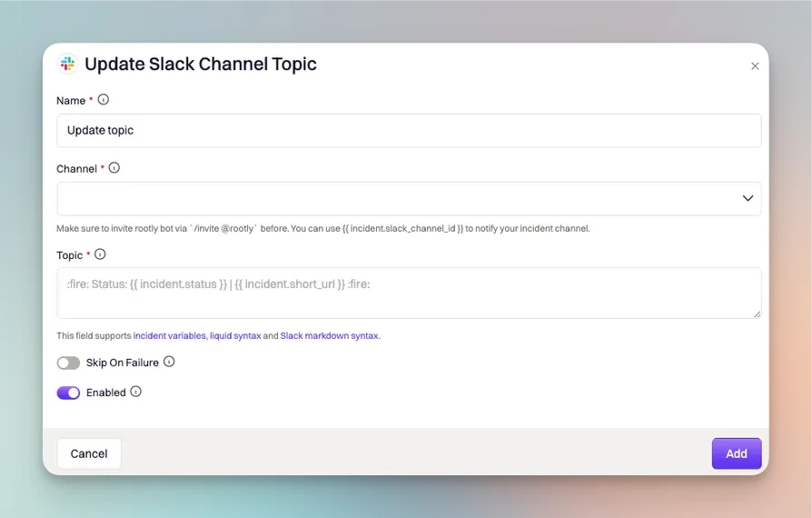The height and width of the screenshot is (518, 812).
Task: Click the info icon next to Name
Action: 103,99
